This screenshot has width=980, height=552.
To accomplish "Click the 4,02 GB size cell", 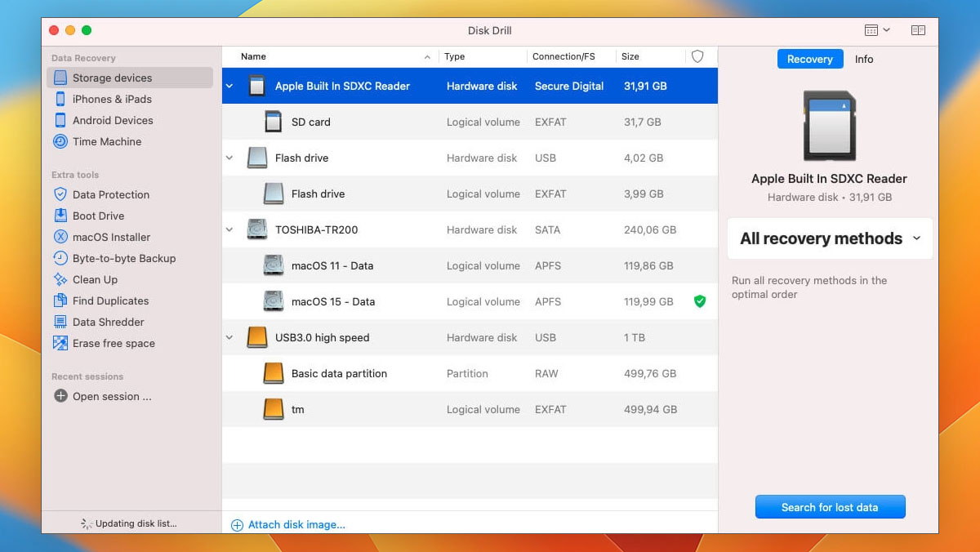I will click(x=644, y=158).
